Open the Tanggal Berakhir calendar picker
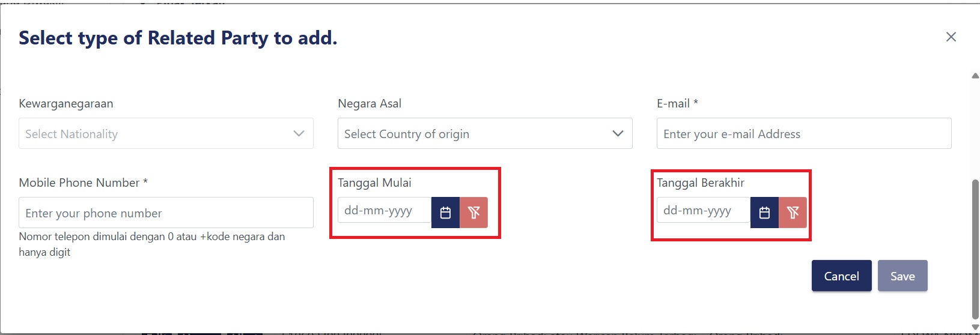980x335 pixels. [764, 213]
